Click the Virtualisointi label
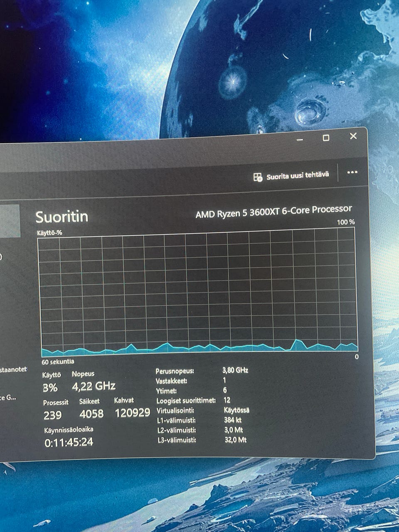The image size is (399, 532). 175,411
